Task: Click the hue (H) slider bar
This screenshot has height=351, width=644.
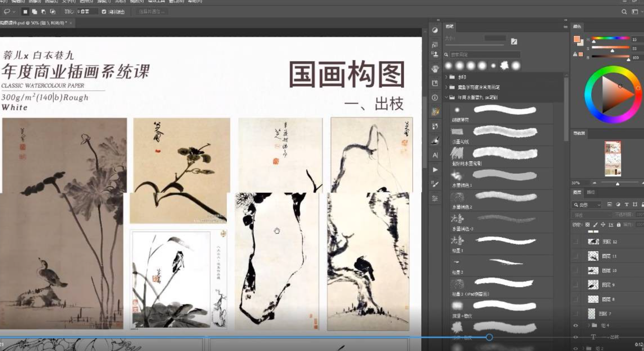Action: pyautogui.click(x=610, y=38)
